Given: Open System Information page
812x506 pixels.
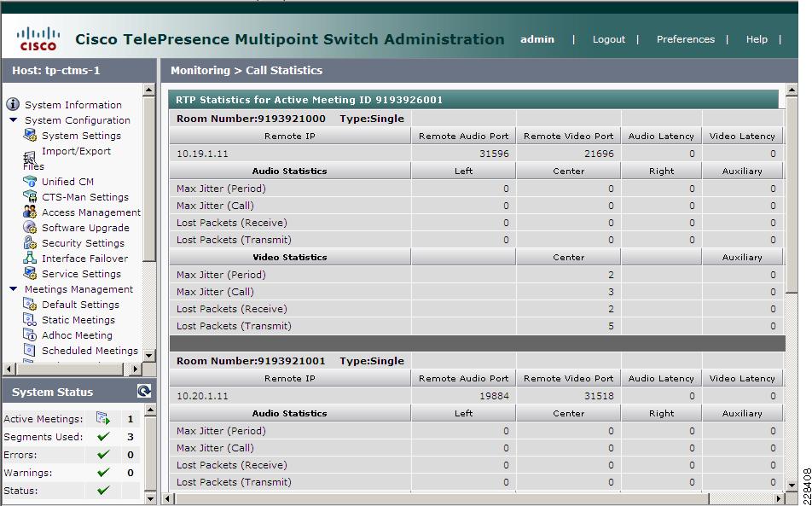Looking at the screenshot, I should coord(73,105).
